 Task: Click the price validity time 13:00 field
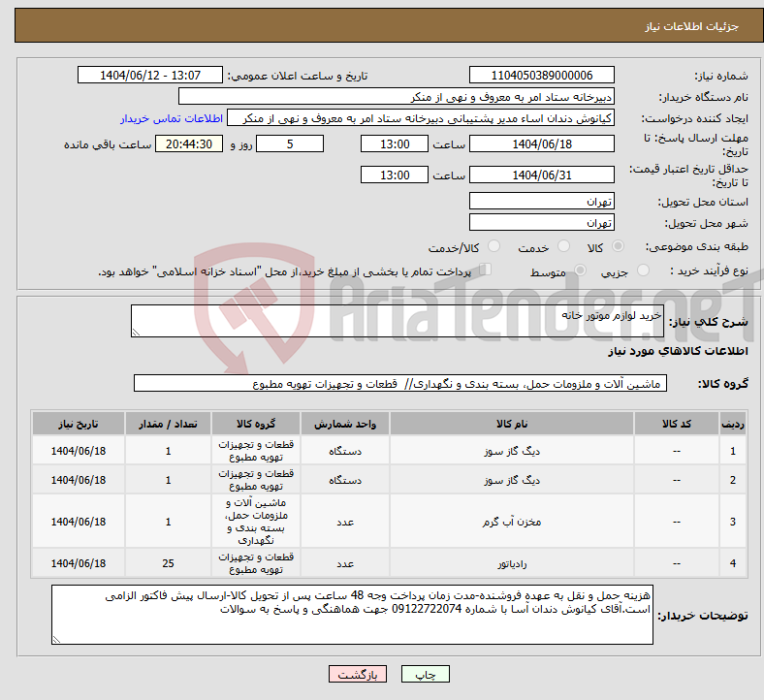[395, 175]
